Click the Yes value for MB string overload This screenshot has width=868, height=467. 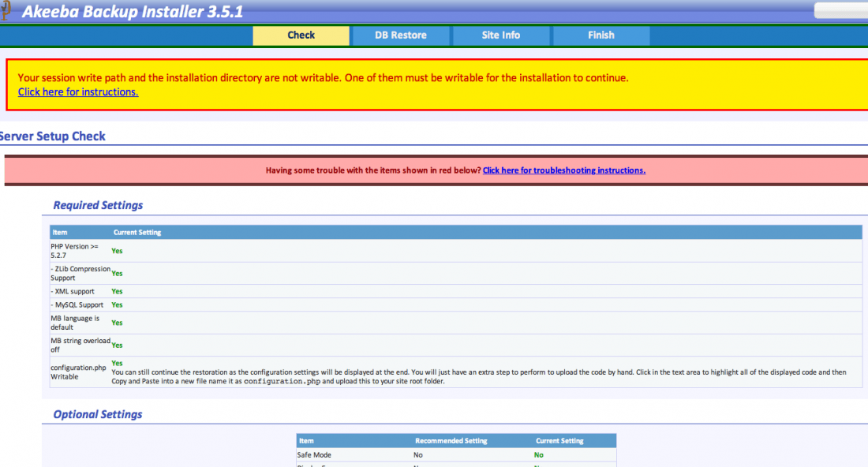117,346
